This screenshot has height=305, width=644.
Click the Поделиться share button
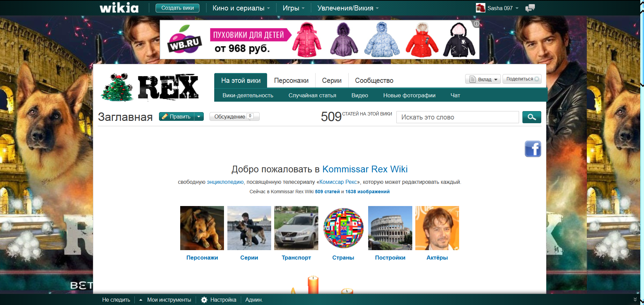coord(522,79)
